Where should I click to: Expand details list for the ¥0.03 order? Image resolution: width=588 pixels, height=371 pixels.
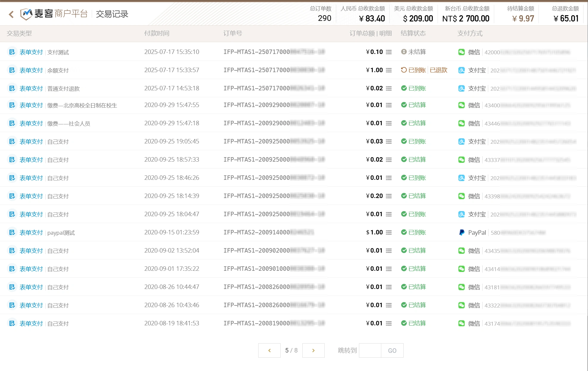point(389,142)
